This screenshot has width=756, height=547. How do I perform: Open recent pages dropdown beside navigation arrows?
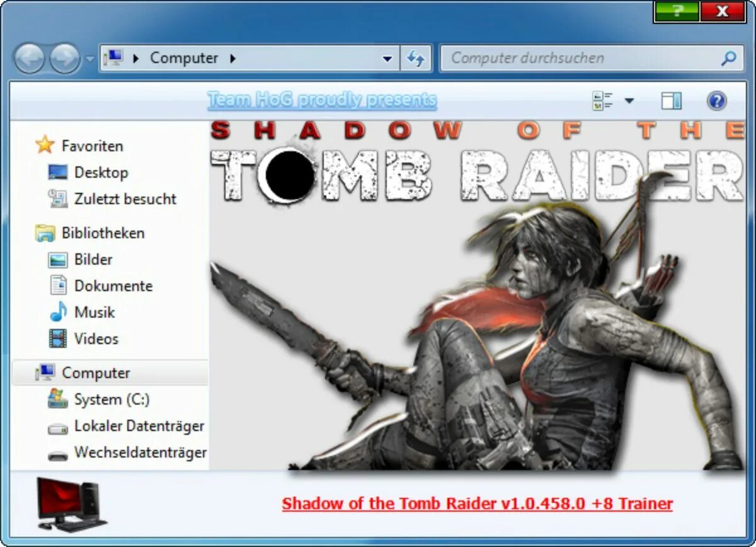pos(89,59)
